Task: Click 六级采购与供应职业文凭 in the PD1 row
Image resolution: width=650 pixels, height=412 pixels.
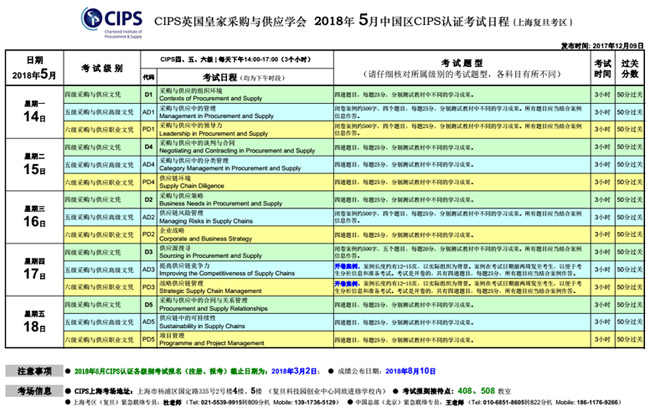Action: click(99, 129)
